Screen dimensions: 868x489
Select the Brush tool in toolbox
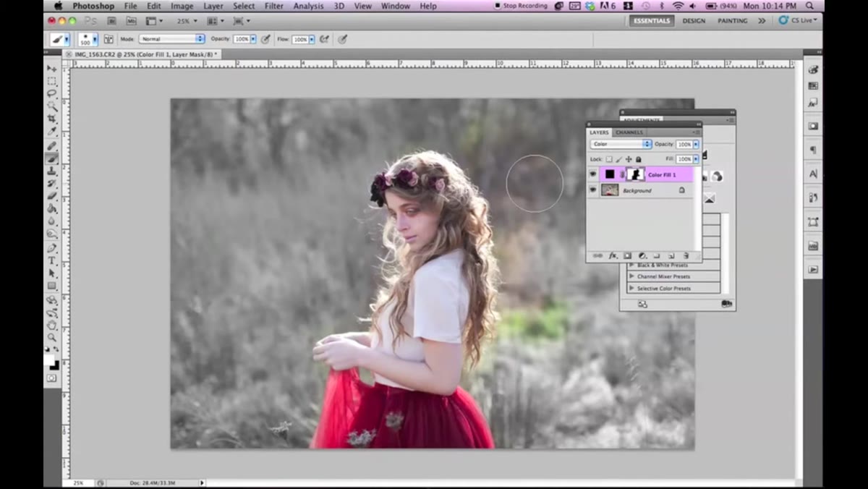52,158
